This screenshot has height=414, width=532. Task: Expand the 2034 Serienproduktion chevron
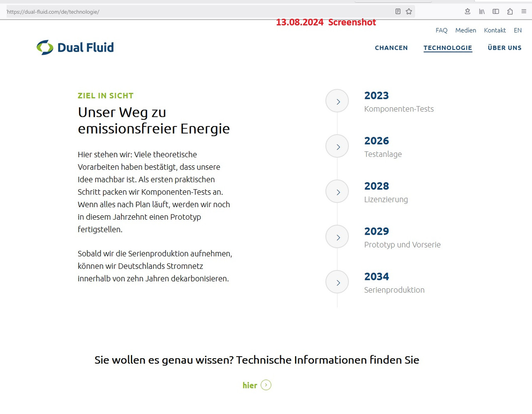(x=337, y=283)
